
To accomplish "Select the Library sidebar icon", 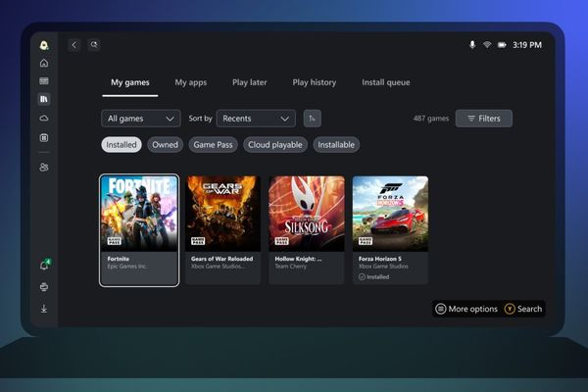I will [44, 99].
